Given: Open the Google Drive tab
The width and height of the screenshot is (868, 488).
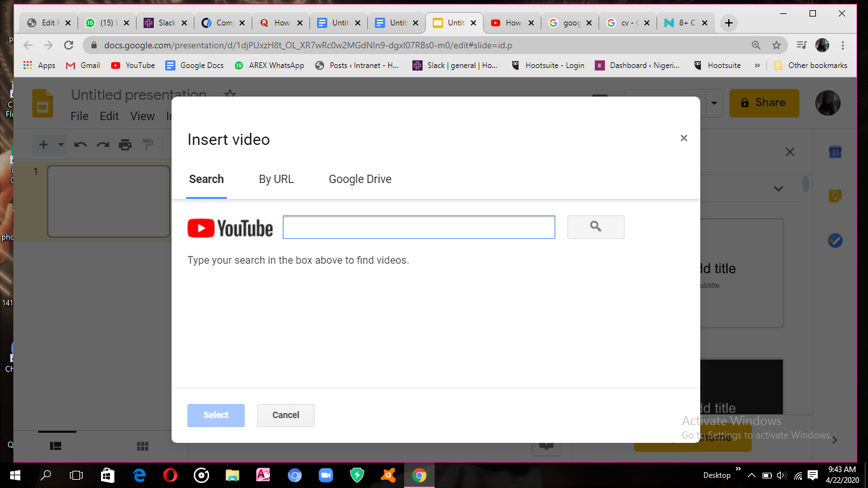Looking at the screenshot, I should pyautogui.click(x=360, y=179).
